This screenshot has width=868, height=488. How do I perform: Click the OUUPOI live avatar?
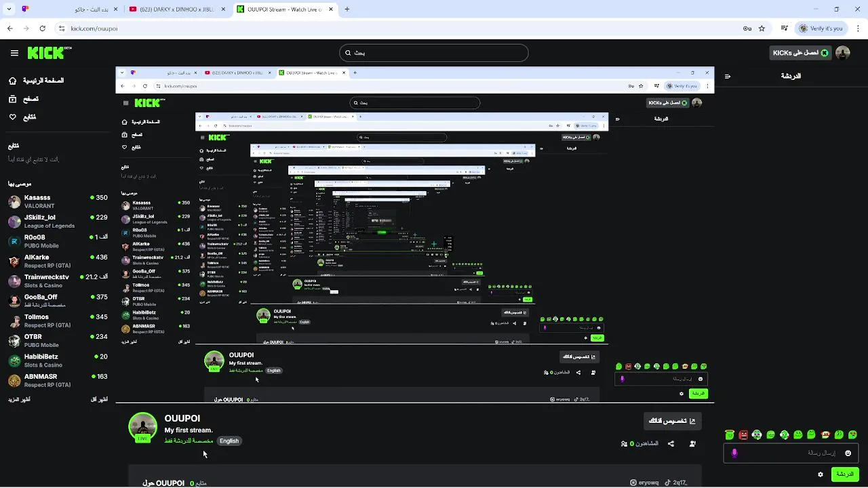[x=142, y=427]
